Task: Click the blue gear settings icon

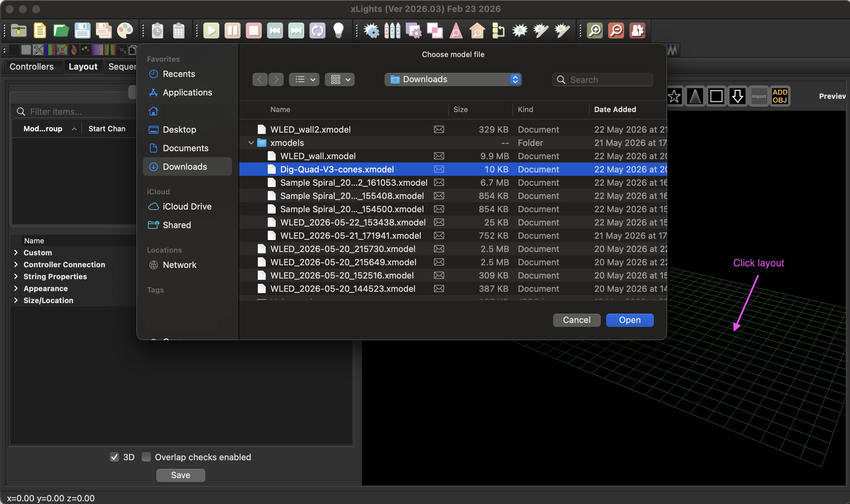Action: pyautogui.click(x=371, y=31)
